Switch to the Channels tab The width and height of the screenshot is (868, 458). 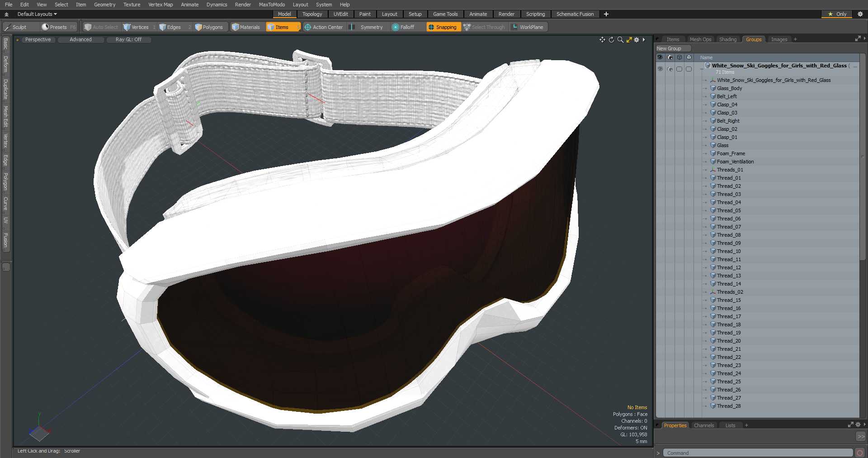(704, 425)
